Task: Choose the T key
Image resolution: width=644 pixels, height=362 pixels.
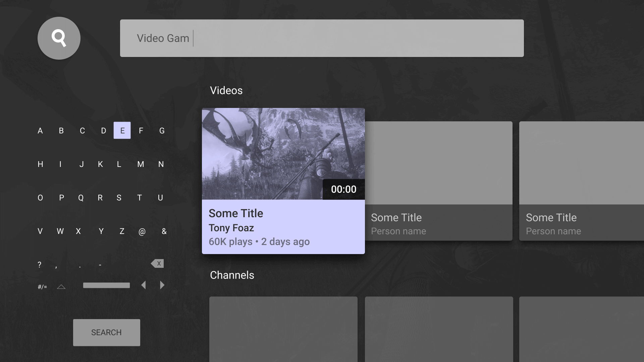Action: [140, 198]
